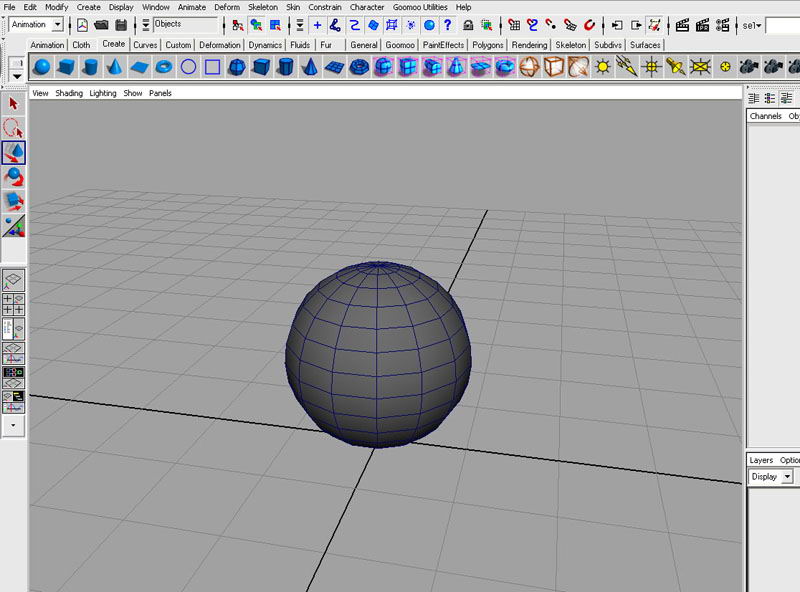Enable snap to grids
The width and height of the screenshot is (800, 592).
pos(514,25)
